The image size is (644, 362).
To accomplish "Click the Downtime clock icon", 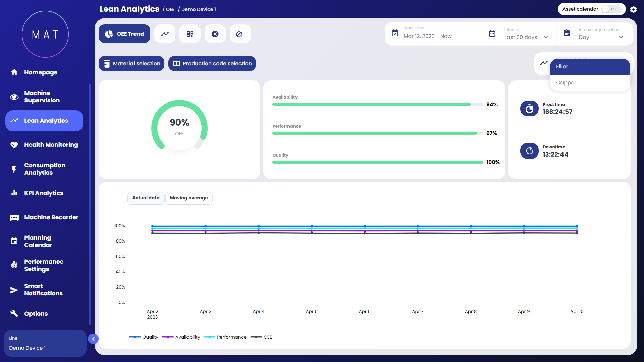I will point(529,151).
